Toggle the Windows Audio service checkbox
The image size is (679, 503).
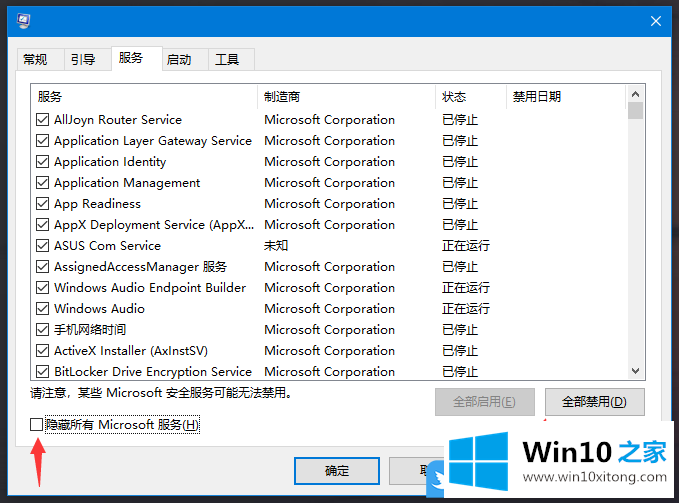click(x=42, y=309)
